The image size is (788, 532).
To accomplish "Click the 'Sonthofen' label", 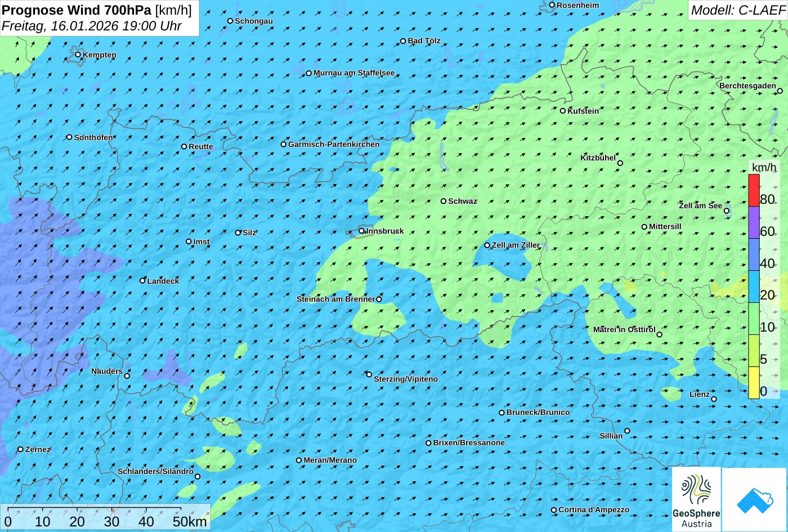I will point(93,137).
